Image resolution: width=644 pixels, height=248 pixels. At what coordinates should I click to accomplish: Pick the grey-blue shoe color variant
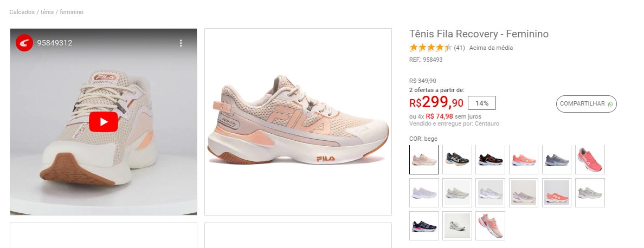click(557, 160)
